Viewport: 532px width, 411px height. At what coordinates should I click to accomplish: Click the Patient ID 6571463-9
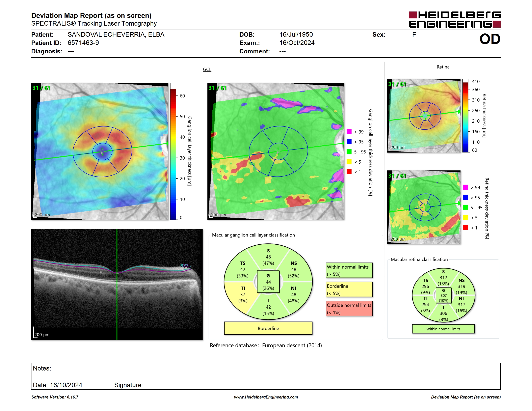pyautogui.click(x=83, y=43)
